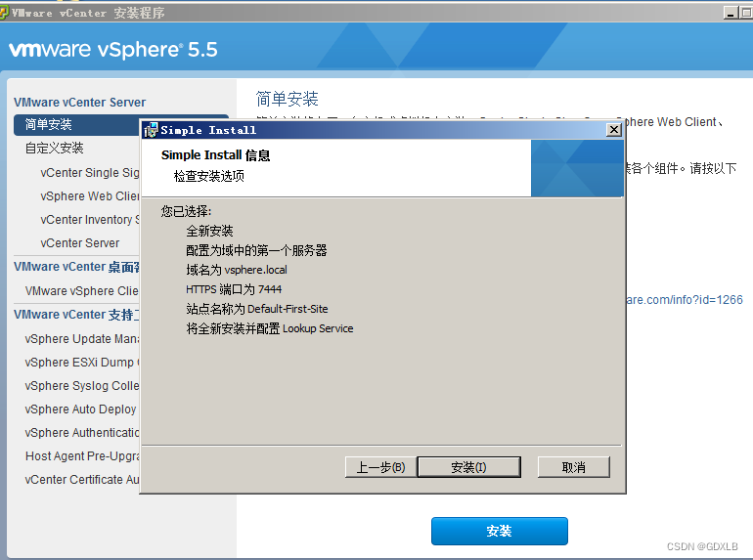This screenshot has height=560, width=753.
Task: Click the VMware vCenter installer title bar icon
Action: pyautogui.click(x=4, y=13)
